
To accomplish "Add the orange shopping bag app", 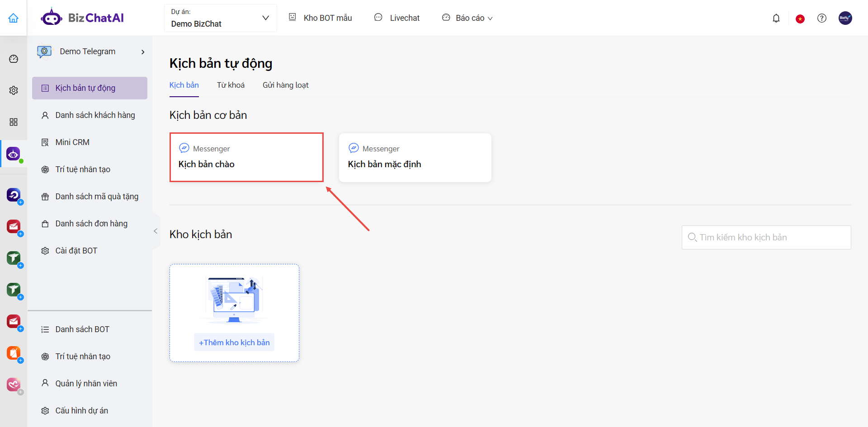I will coord(14,353).
